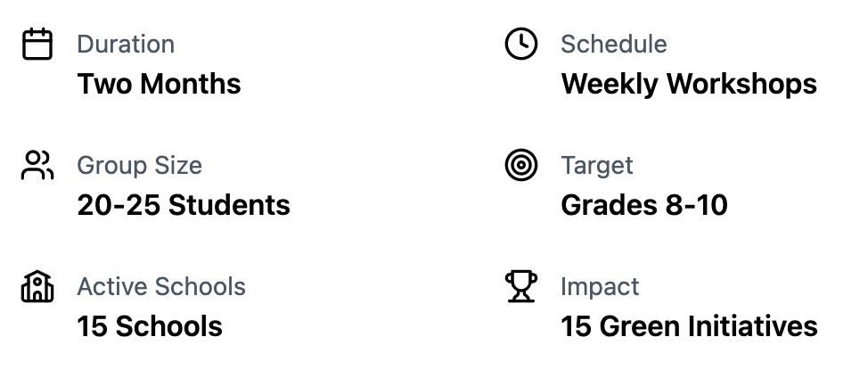Click the Schedule label
The height and width of the screenshot is (378, 868).
(613, 45)
